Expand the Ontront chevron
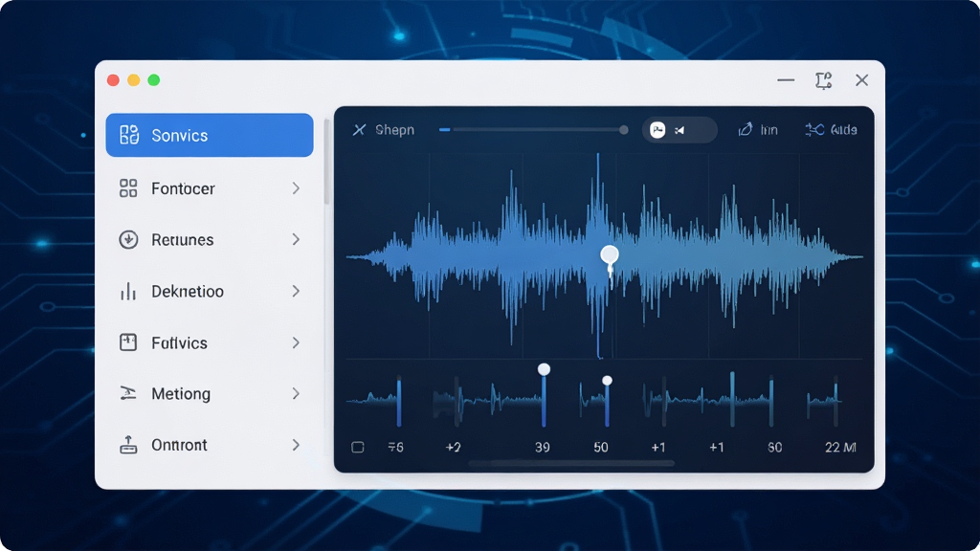Screen dimensions: 980x551 (x=296, y=445)
